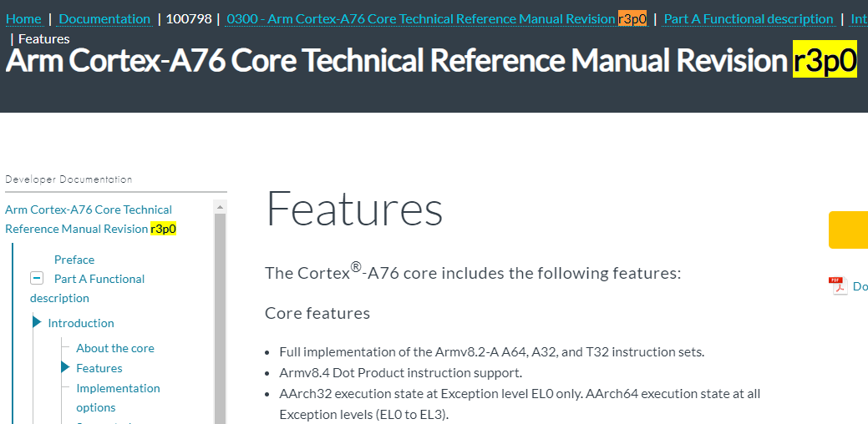
Task: Select Features in the sidebar tree
Action: [99, 368]
